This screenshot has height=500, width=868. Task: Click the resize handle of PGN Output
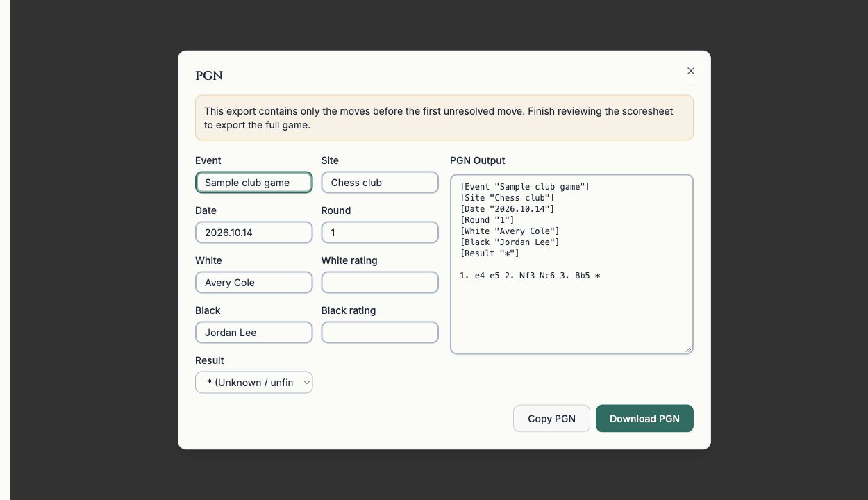tap(688, 349)
